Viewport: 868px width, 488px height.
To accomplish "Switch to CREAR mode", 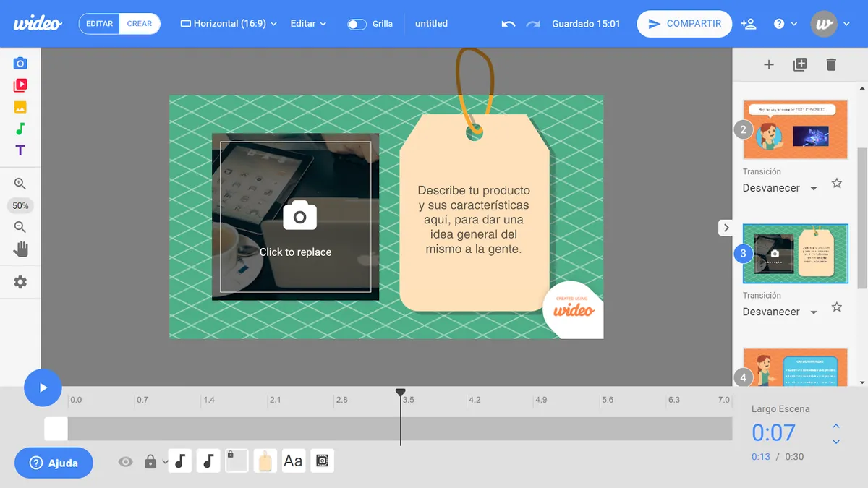I will click(x=140, y=24).
